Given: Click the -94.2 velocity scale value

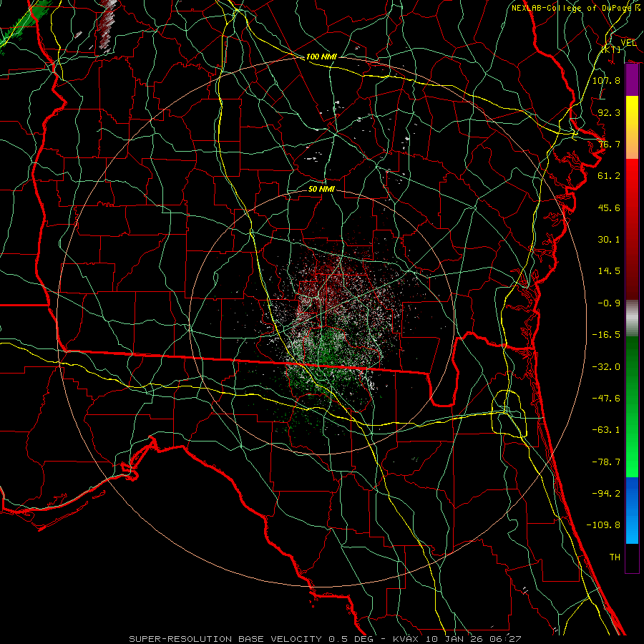Looking at the screenshot, I should point(606,494).
